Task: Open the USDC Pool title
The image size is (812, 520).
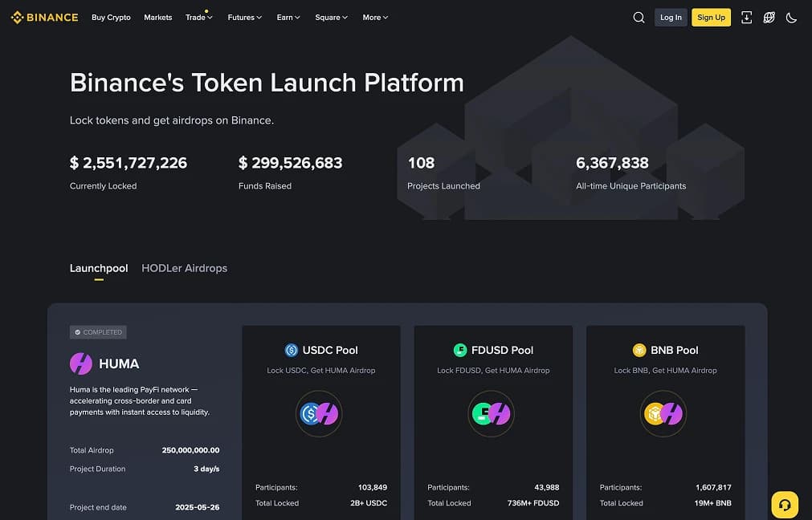Action: 330,351
